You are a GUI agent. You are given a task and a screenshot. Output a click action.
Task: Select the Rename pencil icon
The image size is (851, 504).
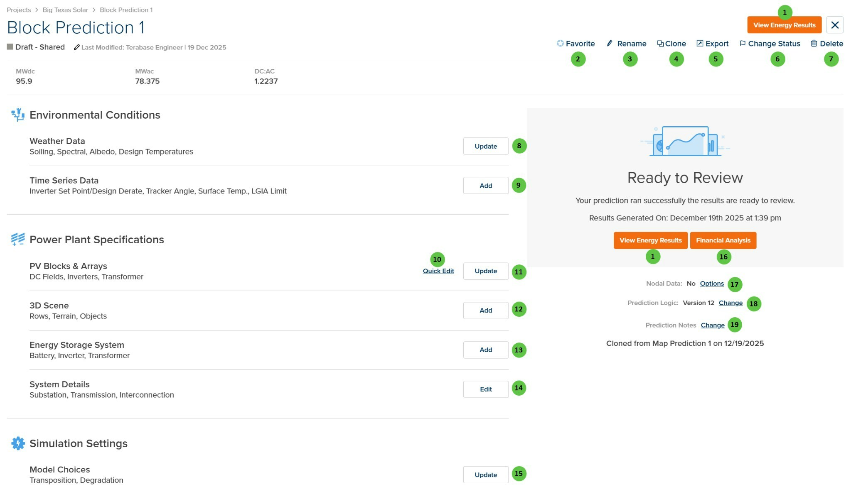(610, 43)
